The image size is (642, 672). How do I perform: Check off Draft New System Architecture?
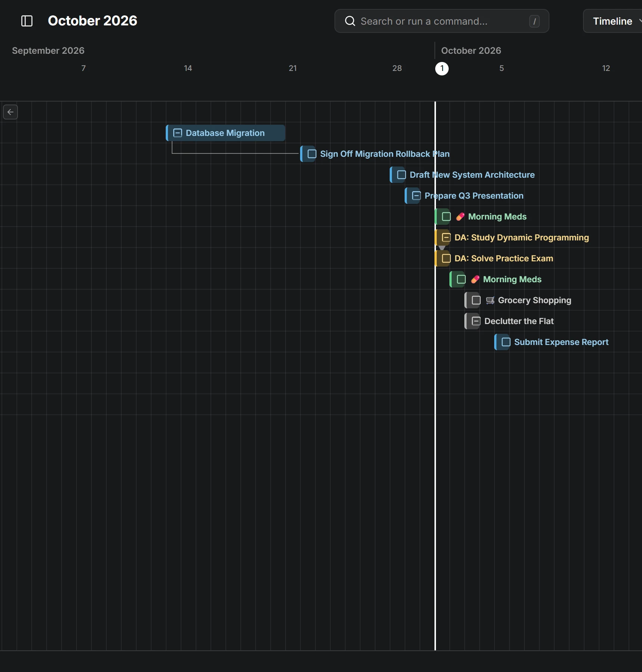[x=402, y=175]
